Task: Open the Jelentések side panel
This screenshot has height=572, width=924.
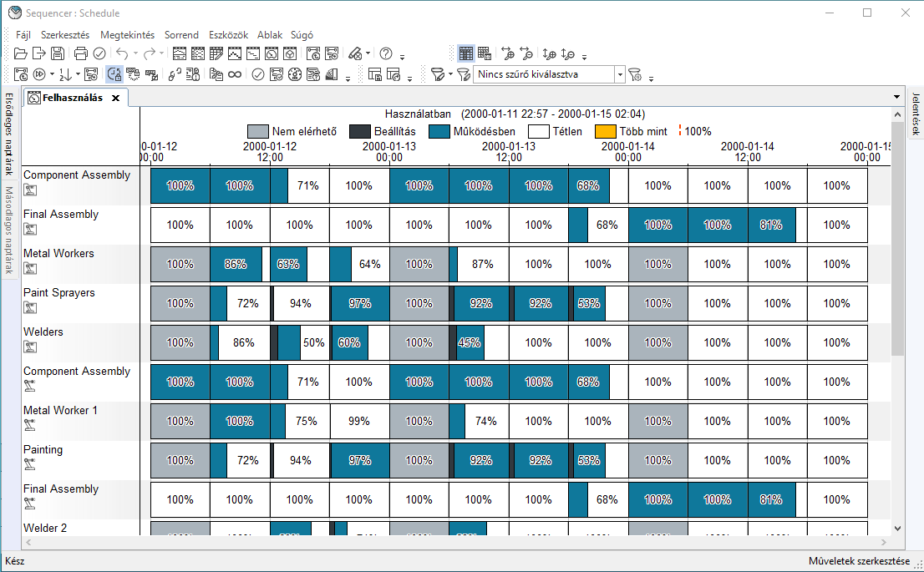Action: tap(916, 114)
